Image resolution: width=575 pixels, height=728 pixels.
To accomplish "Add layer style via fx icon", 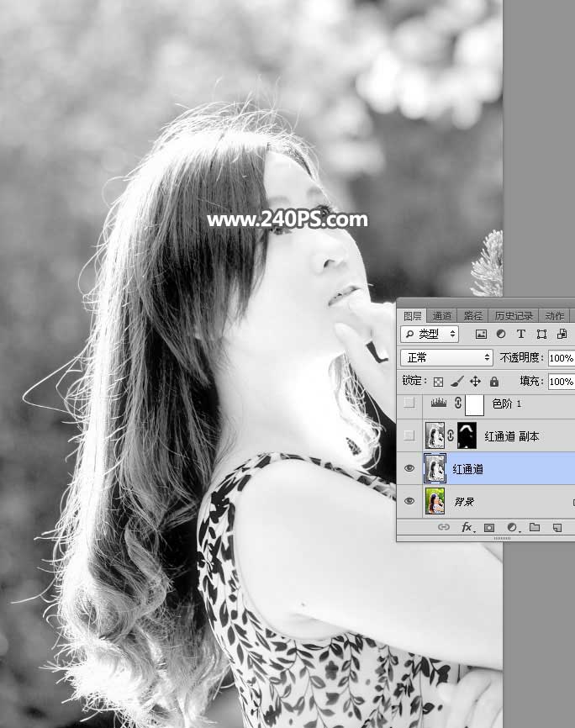I will (467, 528).
